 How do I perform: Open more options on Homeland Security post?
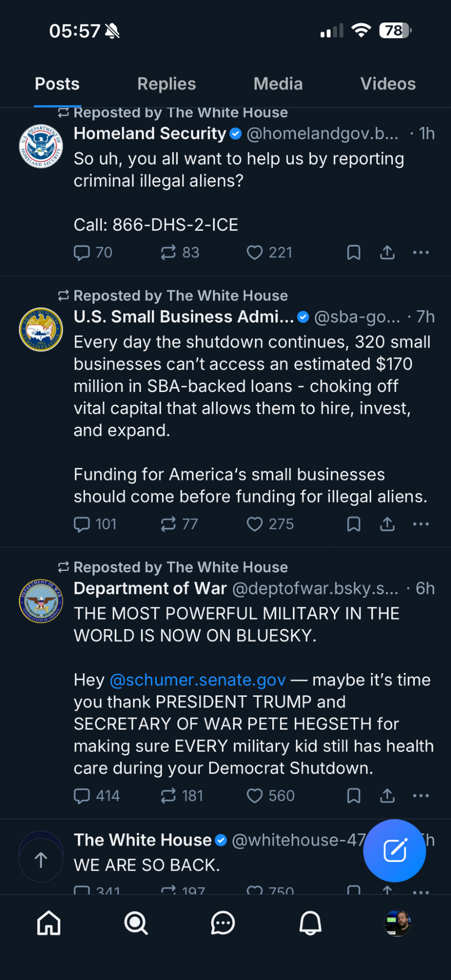tap(421, 252)
